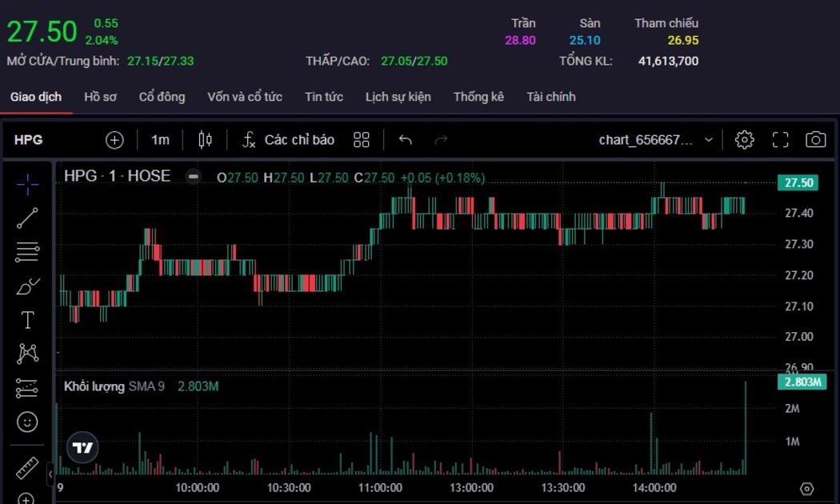Image resolution: width=840 pixels, height=504 pixels.
Task: Open the Fibonacci retracement tool
Action: (x=27, y=252)
